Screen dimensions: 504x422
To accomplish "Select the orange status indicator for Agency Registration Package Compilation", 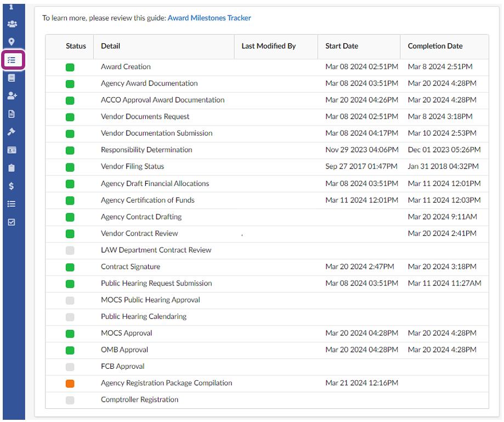I will 70,383.
